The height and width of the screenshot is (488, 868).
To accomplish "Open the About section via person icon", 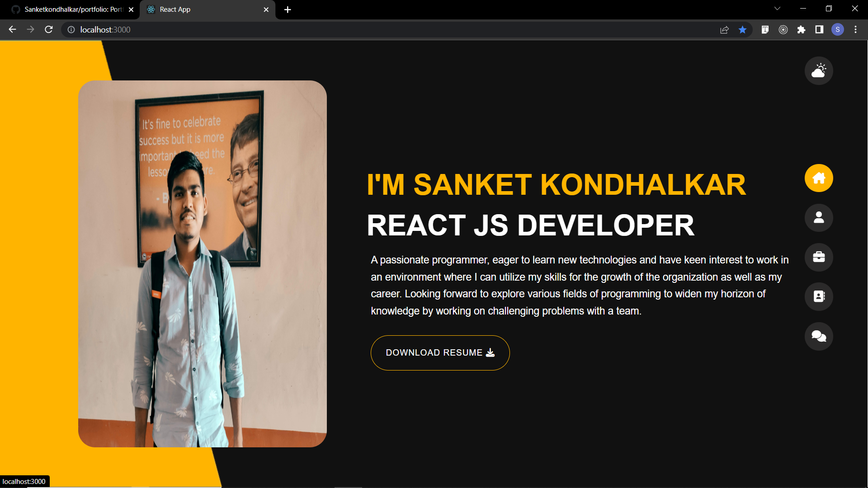I will 818,217.
